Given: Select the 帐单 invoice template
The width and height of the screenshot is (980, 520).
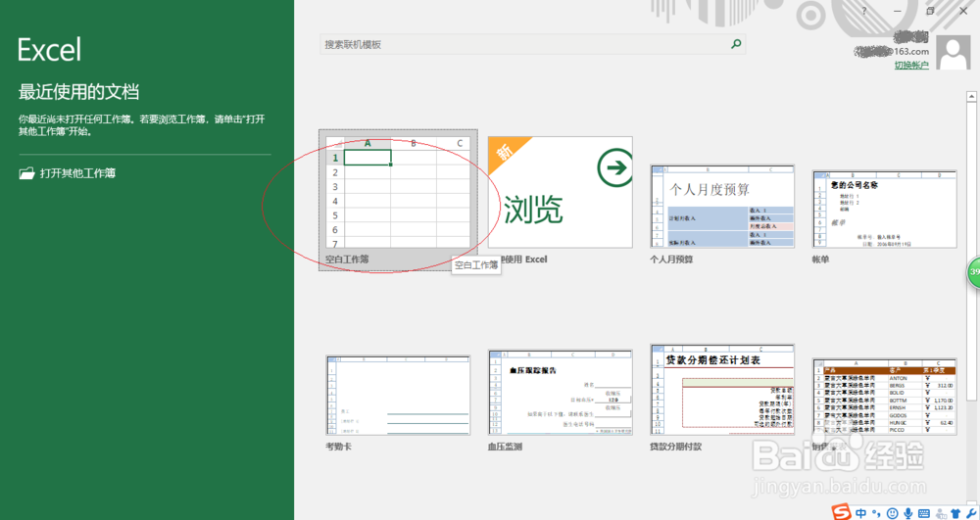Looking at the screenshot, I should click(x=884, y=210).
